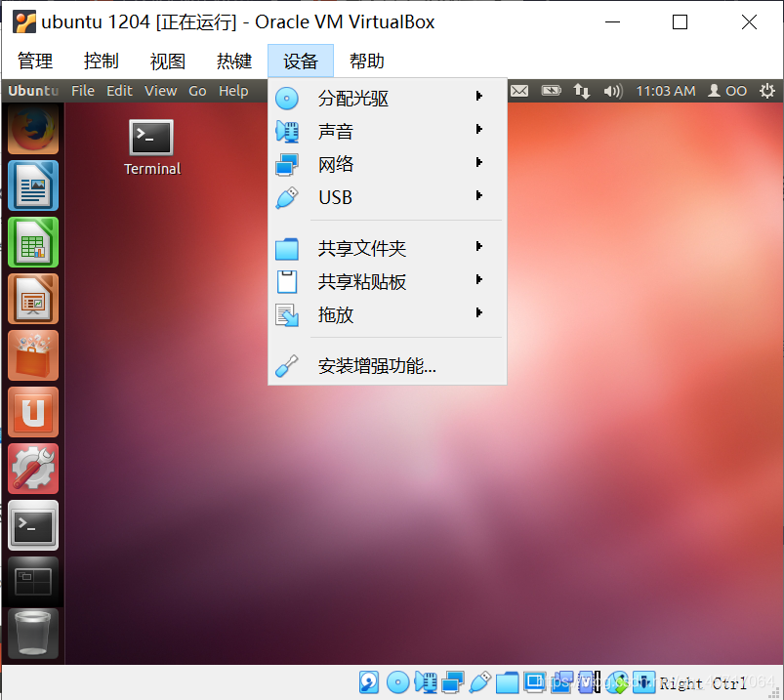Expand the arrow beside USB
This screenshot has height=700, width=784.
tap(479, 195)
